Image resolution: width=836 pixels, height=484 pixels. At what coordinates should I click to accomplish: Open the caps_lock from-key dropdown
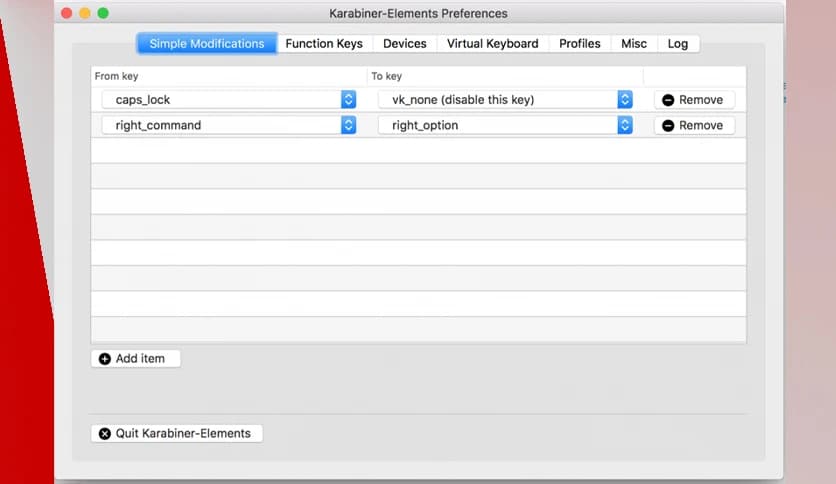[x=229, y=100]
